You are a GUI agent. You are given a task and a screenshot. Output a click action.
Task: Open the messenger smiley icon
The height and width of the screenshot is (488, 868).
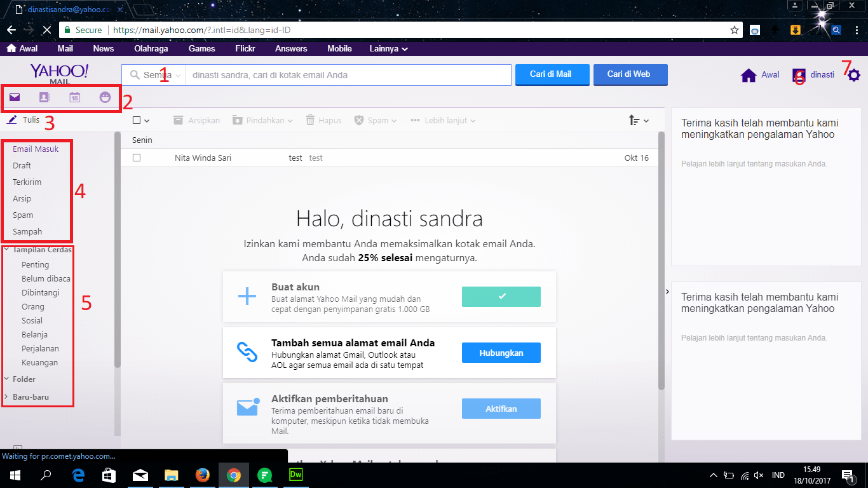click(105, 97)
